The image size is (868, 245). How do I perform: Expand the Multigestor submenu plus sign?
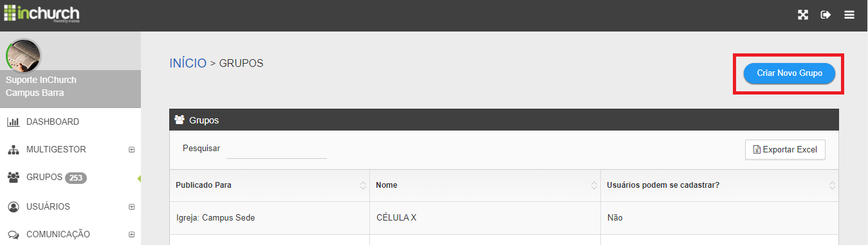click(x=131, y=150)
